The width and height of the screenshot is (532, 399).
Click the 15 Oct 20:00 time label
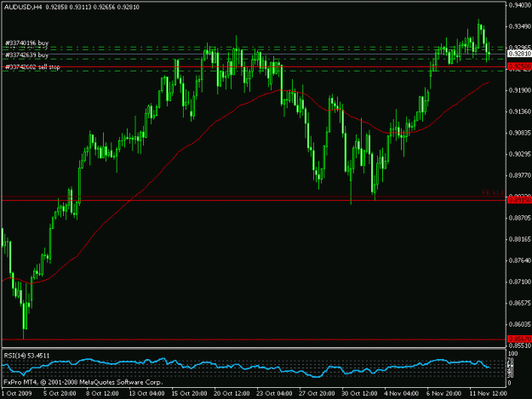[x=189, y=394]
